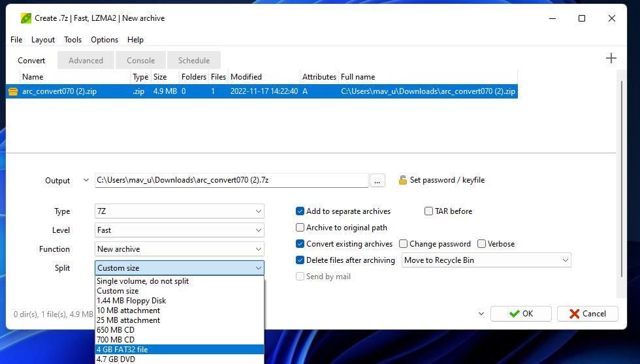Expand the chevron left of OK button
The image size is (640, 364).
[481, 314]
